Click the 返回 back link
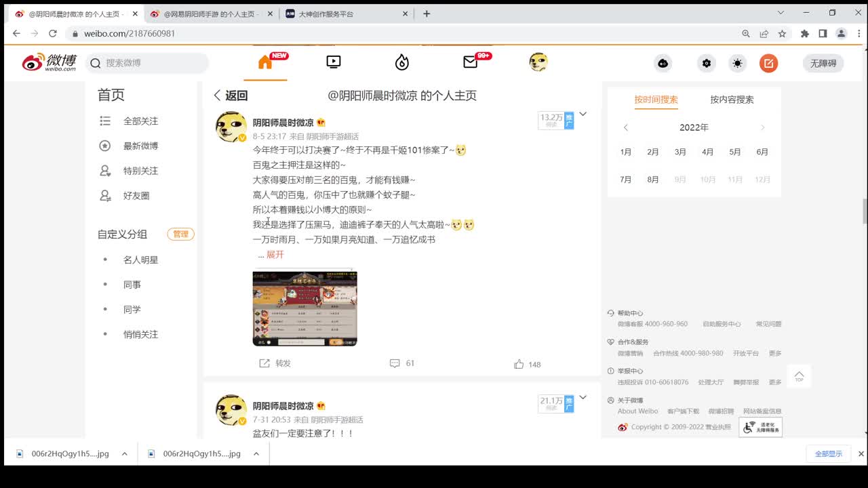Screen dimensions: 868x488 point(230,95)
